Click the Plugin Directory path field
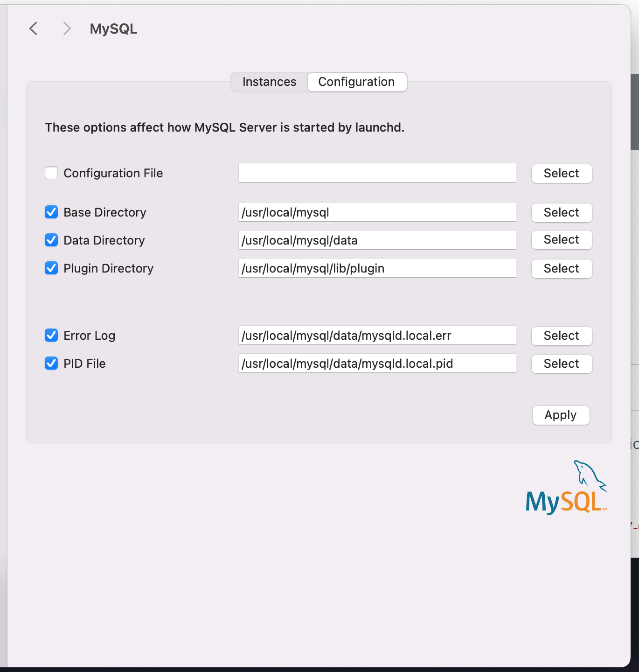 pyautogui.click(x=377, y=268)
